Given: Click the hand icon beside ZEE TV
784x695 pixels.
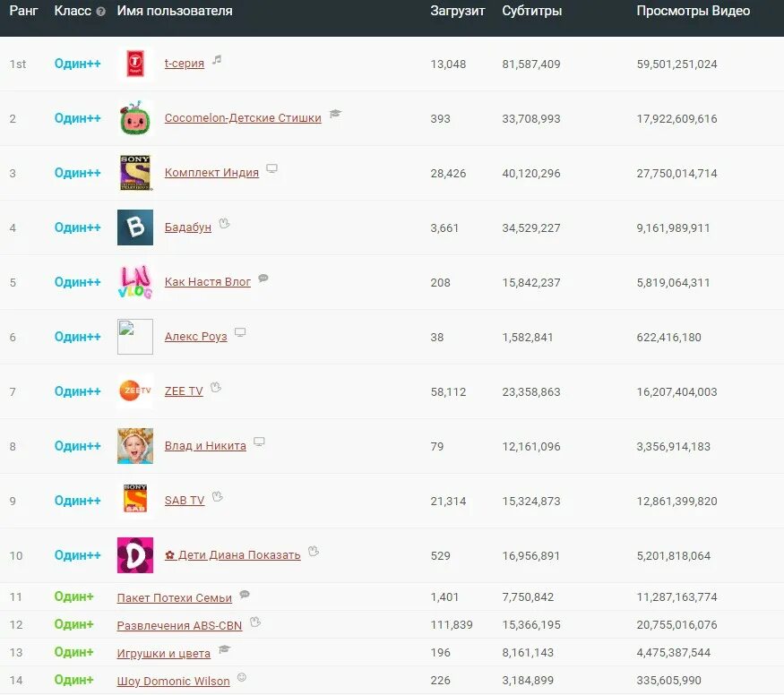Looking at the screenshot, I should pyautogui.click(x=216, y=387).
